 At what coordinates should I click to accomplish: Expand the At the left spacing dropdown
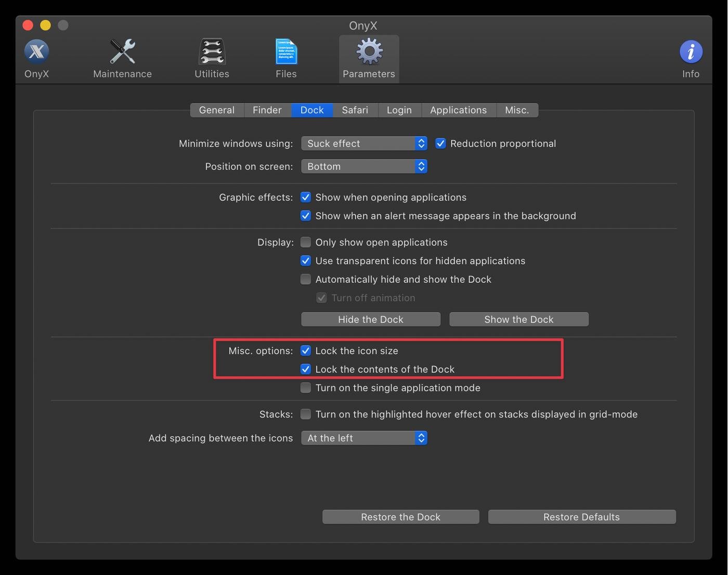(364, 438)
